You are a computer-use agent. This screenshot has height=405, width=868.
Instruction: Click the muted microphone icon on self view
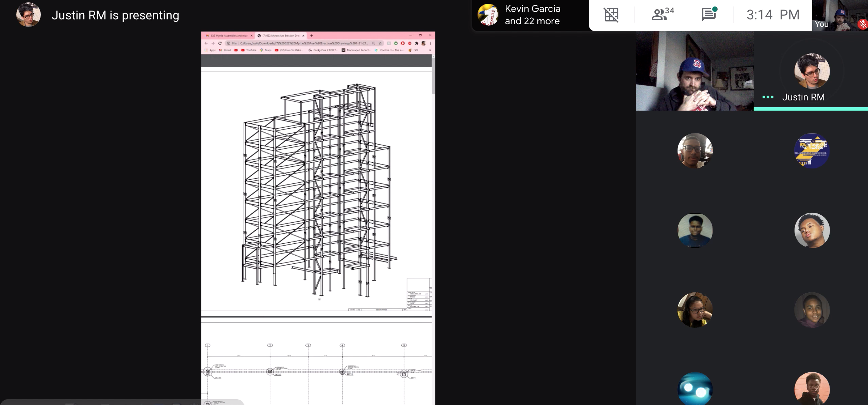tap(863, 24)
